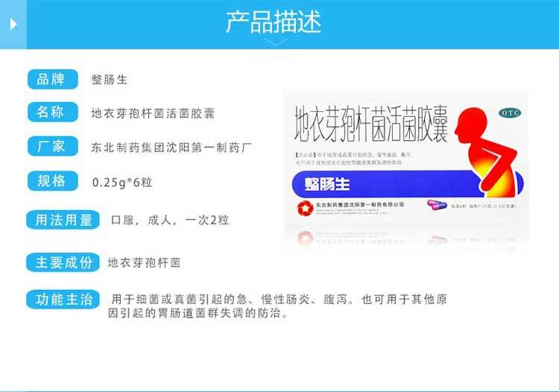Click the green OTC oval icon
The width and height of the screenshot is (559, 392).
(510, 113)
